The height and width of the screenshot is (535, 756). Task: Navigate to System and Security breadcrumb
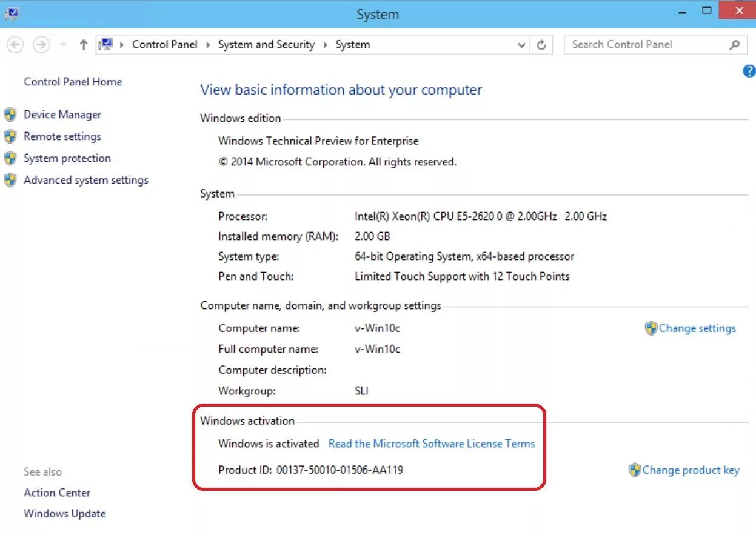click(x=266, y=44)
